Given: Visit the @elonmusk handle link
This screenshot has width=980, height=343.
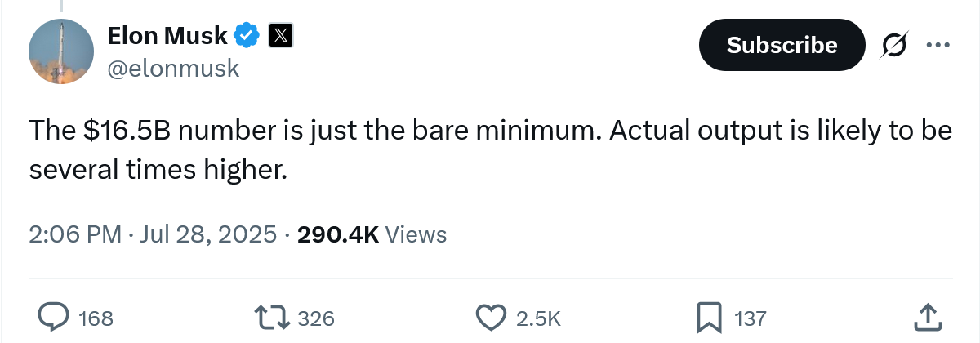Looking at the screenshot, I should 173,69.
